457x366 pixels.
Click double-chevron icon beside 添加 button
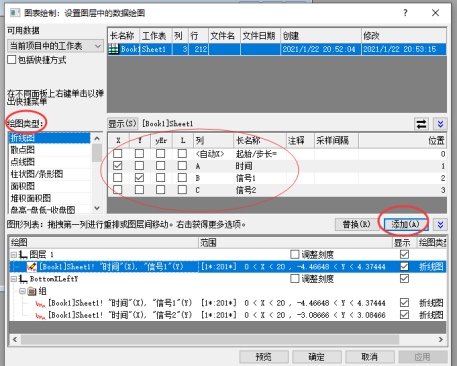pyautogui.click(x=440, y=225)
